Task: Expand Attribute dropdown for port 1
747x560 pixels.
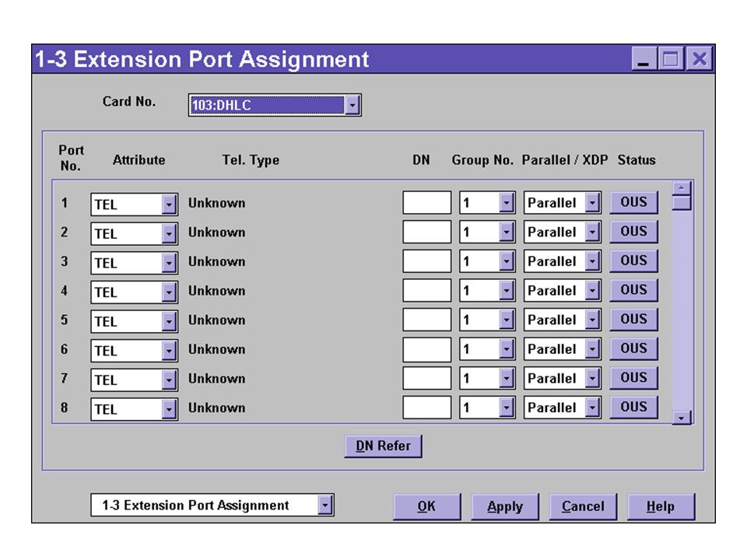Action: pyautogui.click(x=169, y=205)
